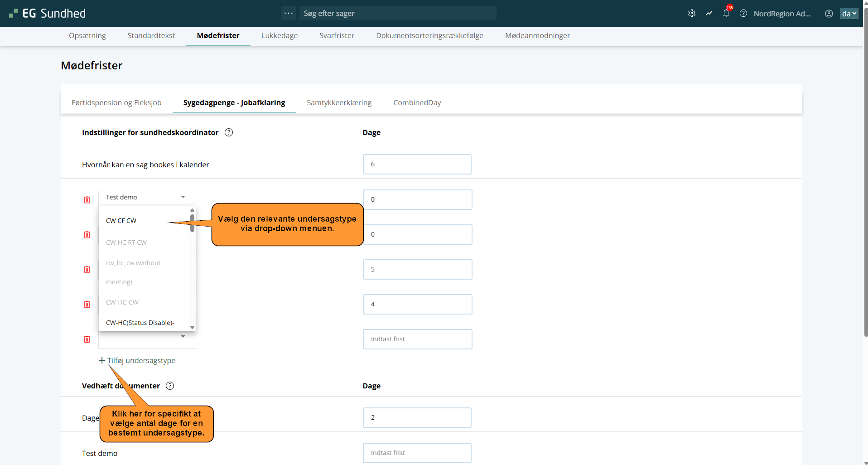This screenshot has width=868, height=465.
Task: Open the three-dots menu beside search
Action: coord(289,13)
